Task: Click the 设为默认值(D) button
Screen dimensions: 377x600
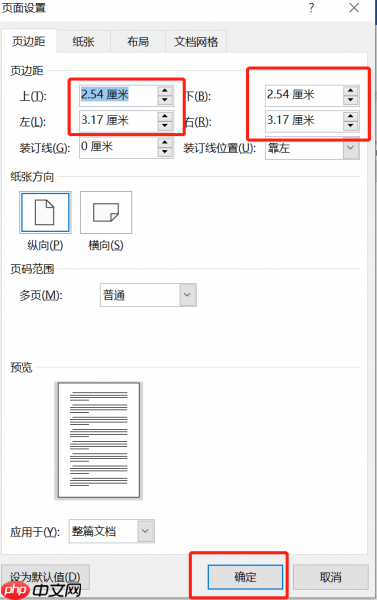Action: (45, 577)
